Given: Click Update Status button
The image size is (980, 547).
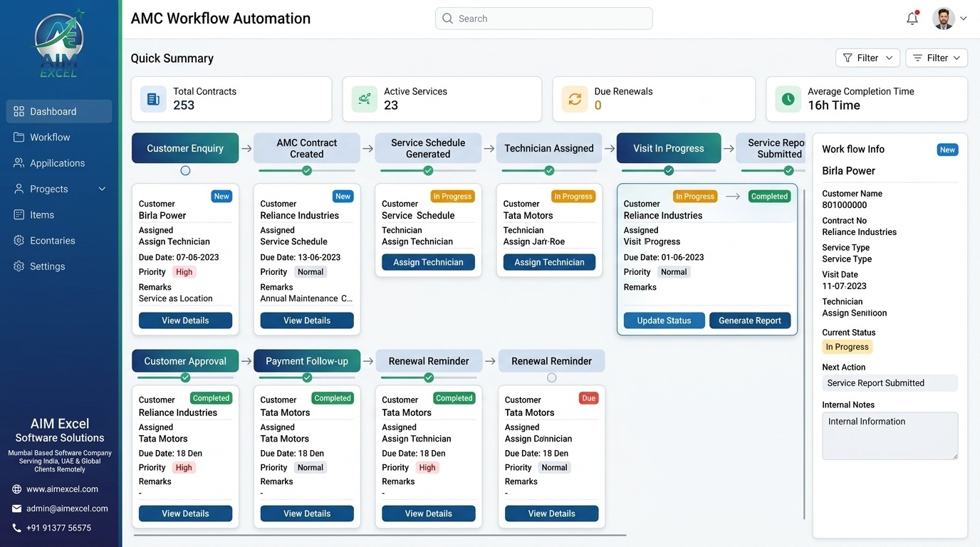Looking at the screenshot, I should point(664,321).
